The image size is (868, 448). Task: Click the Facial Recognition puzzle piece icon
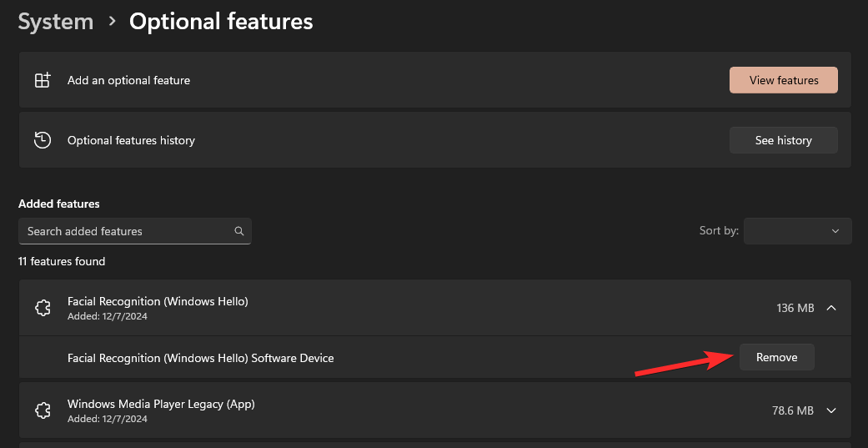(x=43, y=308)
